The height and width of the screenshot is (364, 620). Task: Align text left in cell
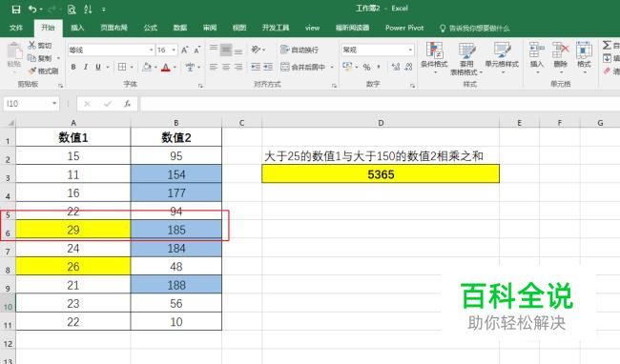pyautogui.click(x=214, y=67)
